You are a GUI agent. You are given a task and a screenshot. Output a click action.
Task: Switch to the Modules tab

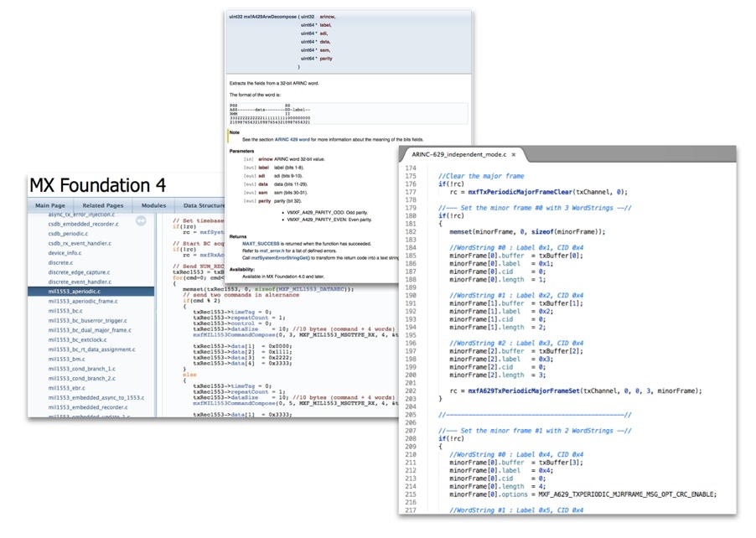(x=154, y=205)
